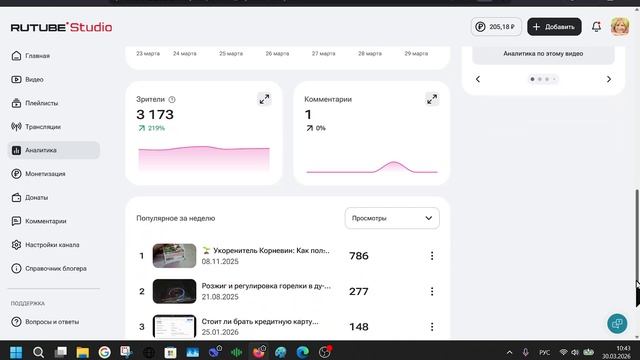Open more options for Розжиг горелки video
This screenshot has height=360, width=640.
[432, 291]
